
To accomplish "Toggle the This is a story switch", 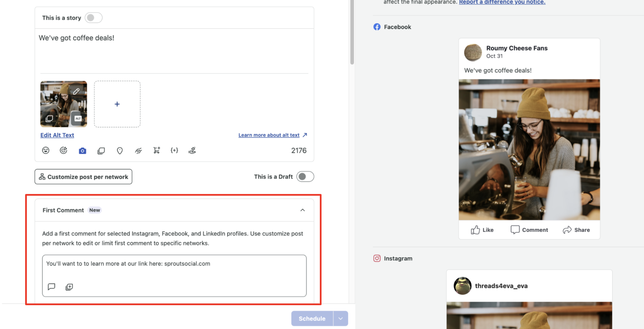I will (93, 18).
